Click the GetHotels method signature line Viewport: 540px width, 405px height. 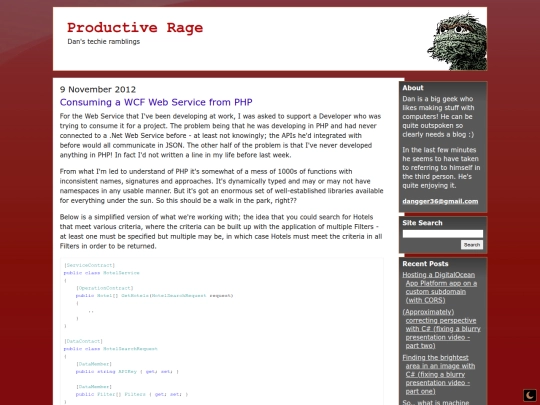(x=155, y=295)
